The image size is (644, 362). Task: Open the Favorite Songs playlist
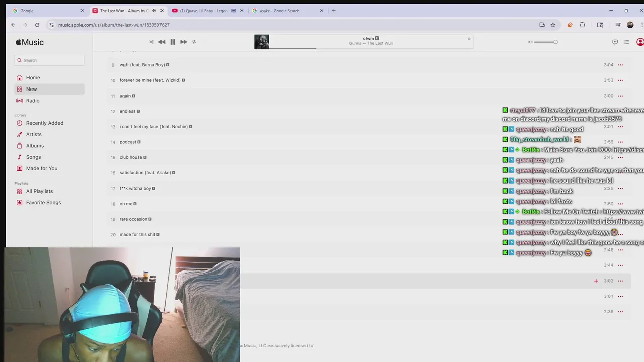(x=49, y=203)
